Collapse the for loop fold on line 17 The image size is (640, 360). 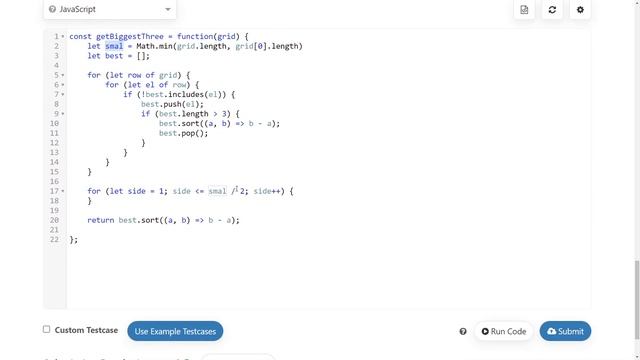point(63,191)
